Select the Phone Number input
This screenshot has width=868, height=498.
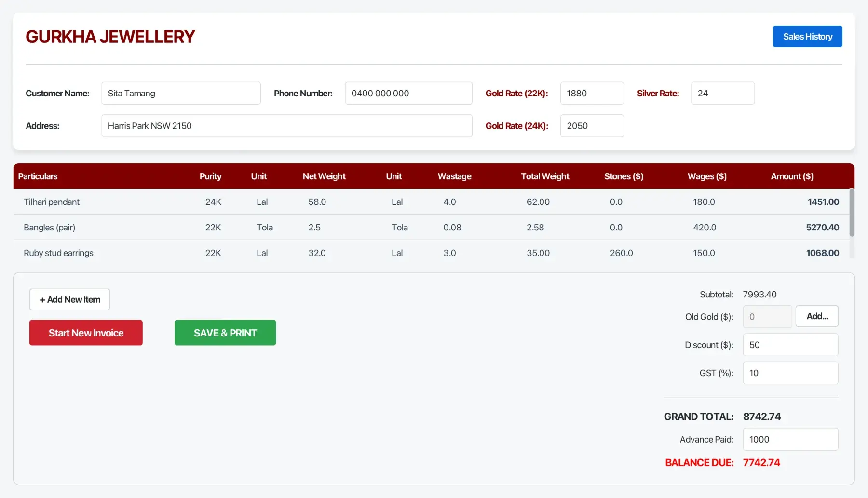pyautogui.click(x=408, y=94)
